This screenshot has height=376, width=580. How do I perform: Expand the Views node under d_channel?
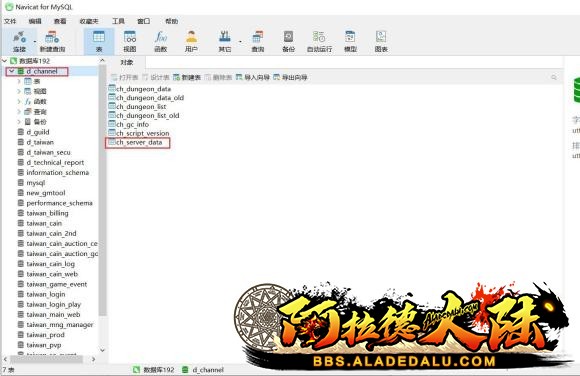(x=19, y=91)
